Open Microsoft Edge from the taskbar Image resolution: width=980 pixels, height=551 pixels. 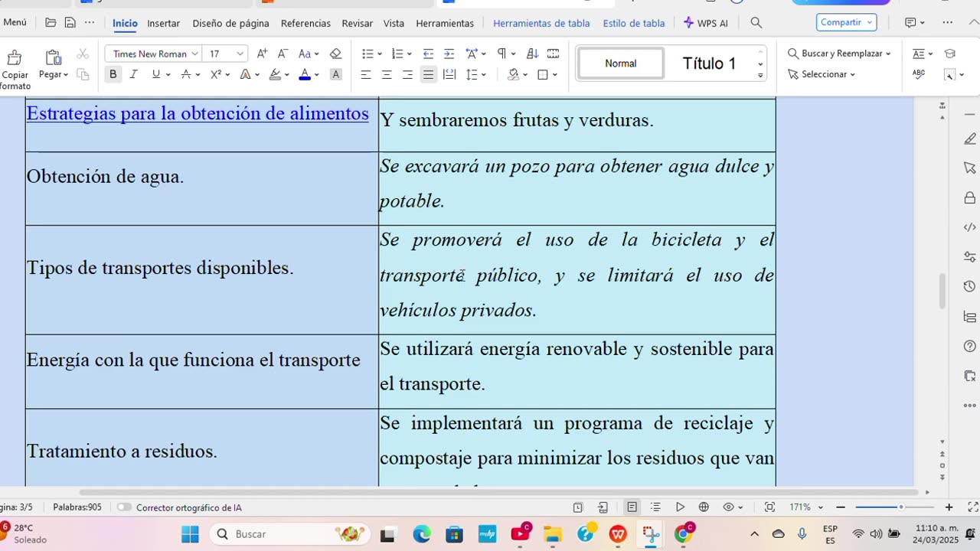422,534
